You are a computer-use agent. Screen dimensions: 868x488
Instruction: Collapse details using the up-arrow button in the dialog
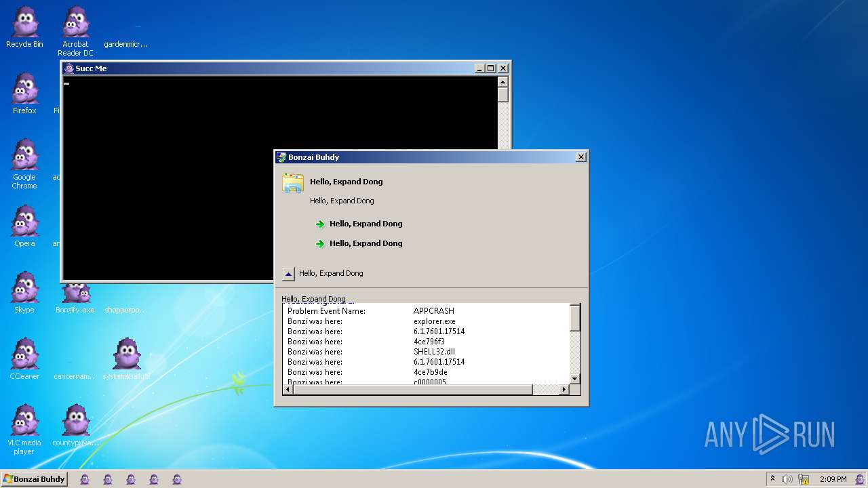[x=288, y=274]
